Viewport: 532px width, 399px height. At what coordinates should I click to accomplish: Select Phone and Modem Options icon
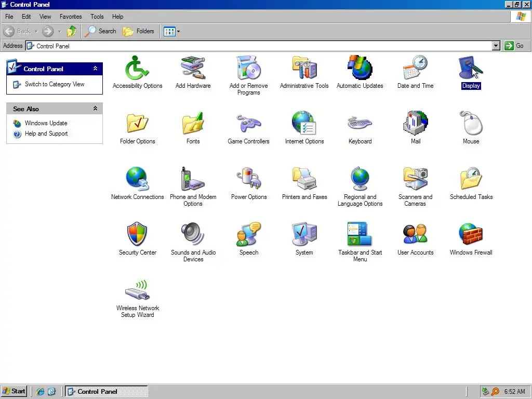193,179
